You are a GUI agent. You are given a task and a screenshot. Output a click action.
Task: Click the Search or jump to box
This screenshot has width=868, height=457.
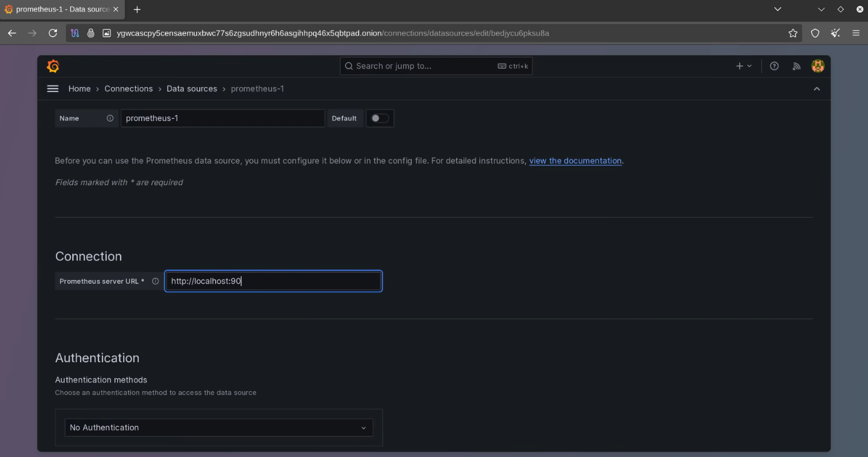436,66
